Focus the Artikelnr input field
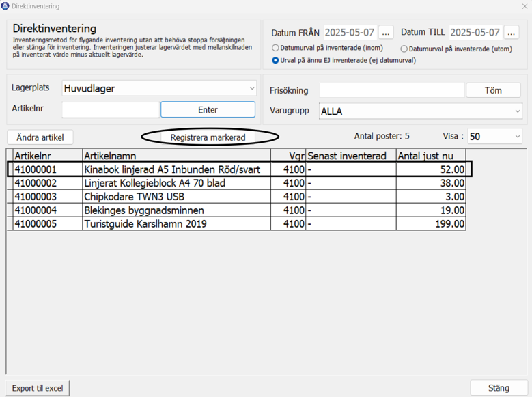 coord(111,110)
